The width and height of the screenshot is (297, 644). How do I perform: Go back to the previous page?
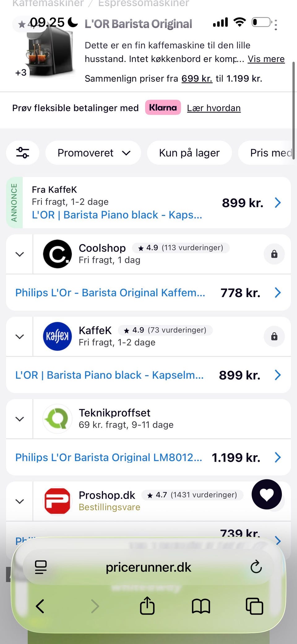(x=40, y=606)
